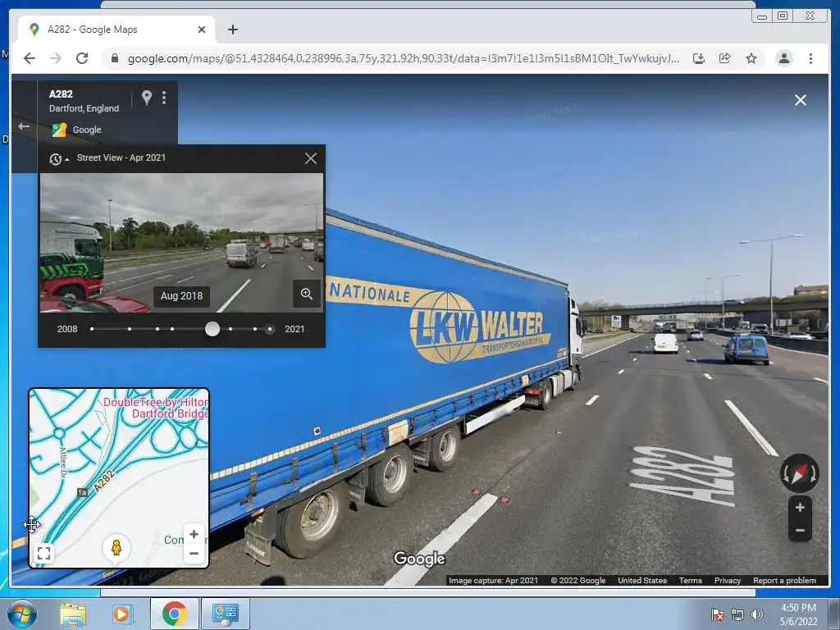Click the United States link
The width and height of the screenshot is (840, 630).
click(642, 580)
